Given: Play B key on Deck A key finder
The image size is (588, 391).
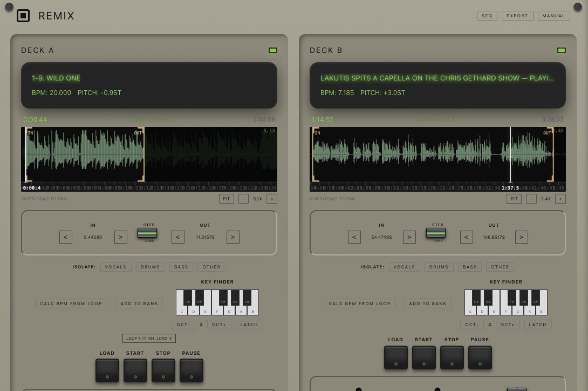Looking at the screenshot, I should click(x=253, y=310).
